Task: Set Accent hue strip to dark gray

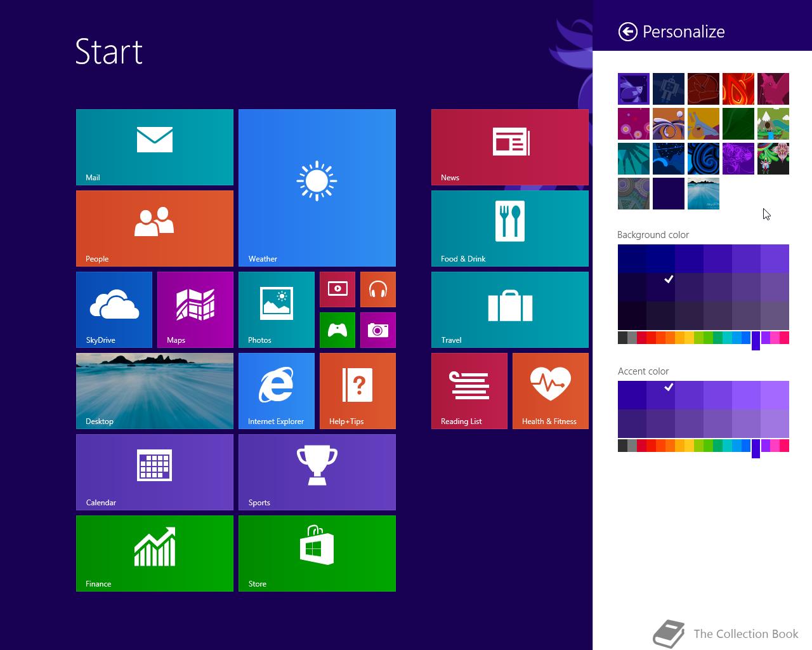Action: [622, 446]
